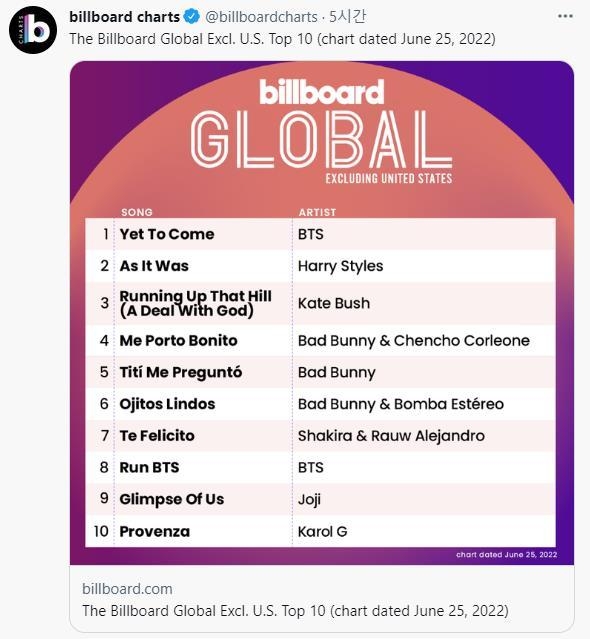Viewport: 590px width, 639px height.
Task: Click the GLOBAL title in chart image
Action: (321, 139)
